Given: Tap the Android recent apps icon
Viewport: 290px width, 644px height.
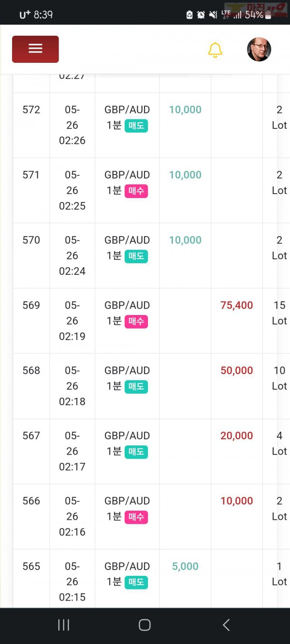Looking at the screenshot, I should [x=64, y=625].
